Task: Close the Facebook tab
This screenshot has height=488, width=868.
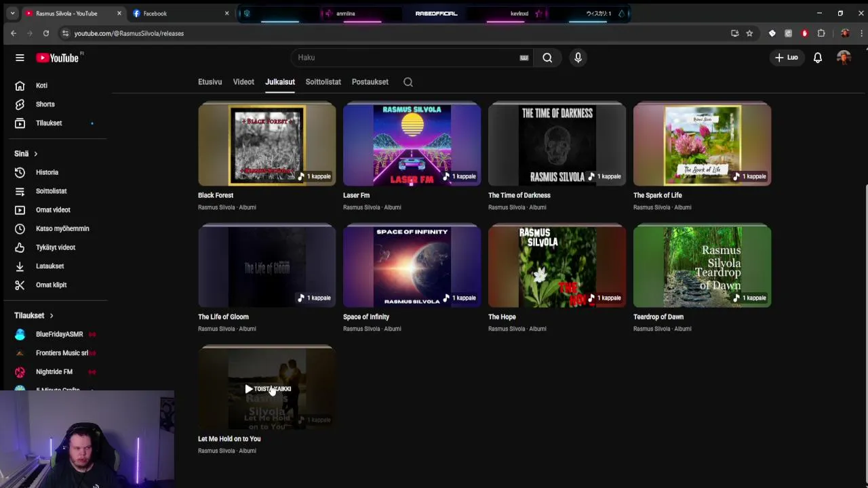Action: coord(226,13)
